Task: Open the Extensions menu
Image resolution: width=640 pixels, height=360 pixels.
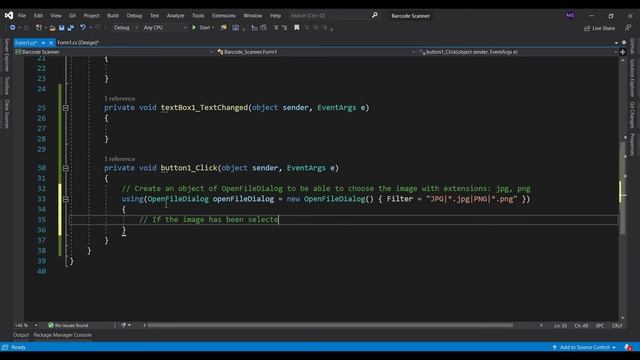Action: point(224,16)
